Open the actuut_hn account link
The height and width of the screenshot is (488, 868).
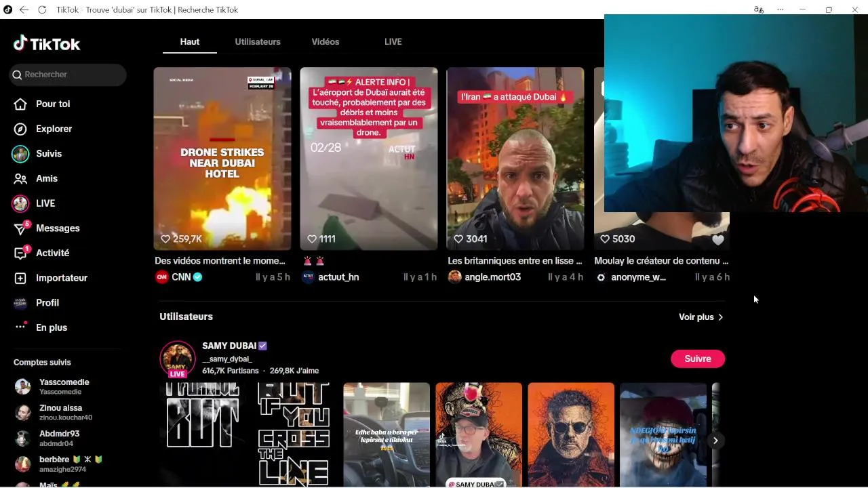(338, 277)
